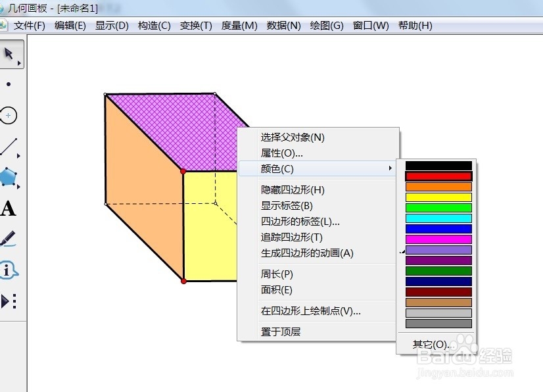The width and height of the screenshot is (543, 392).
Task: Open 四边形的标签(L)... menu entry
Action: click(x=318, y=221)
